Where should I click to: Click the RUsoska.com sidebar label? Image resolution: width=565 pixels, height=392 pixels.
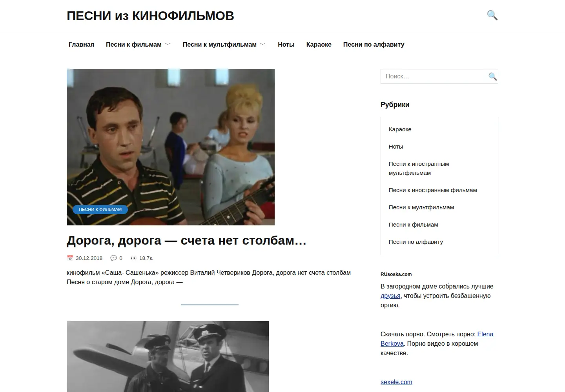pos(396,274)
